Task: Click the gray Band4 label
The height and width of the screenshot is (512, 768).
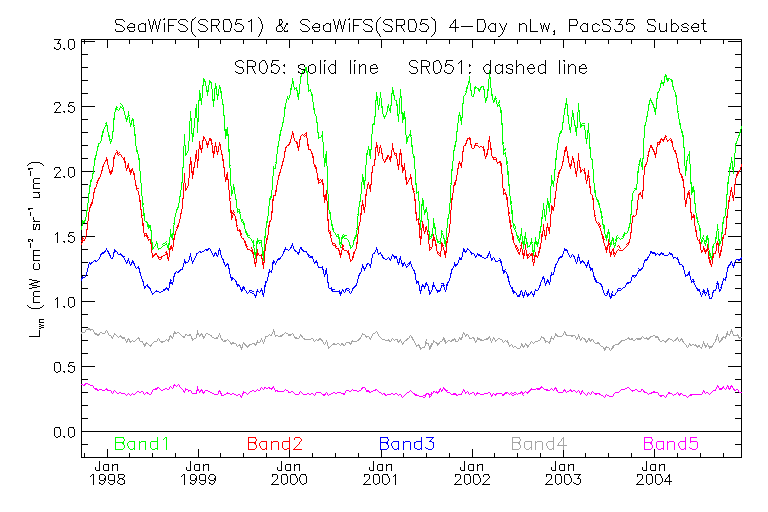Action: 539,444
